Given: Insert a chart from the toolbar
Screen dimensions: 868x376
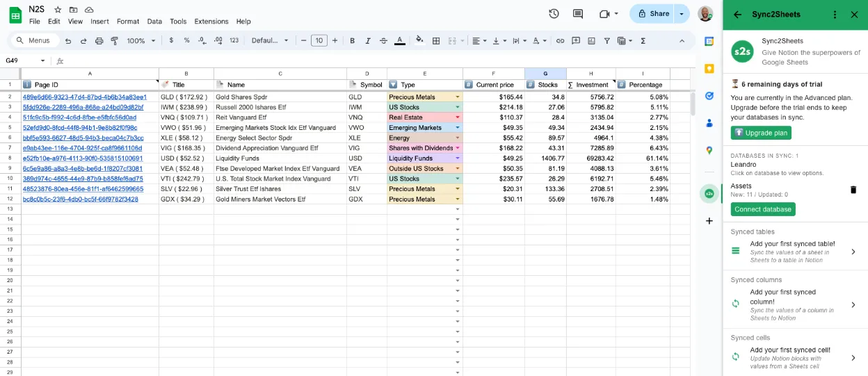Looking at the screenshot, I should tap(591, 41).
